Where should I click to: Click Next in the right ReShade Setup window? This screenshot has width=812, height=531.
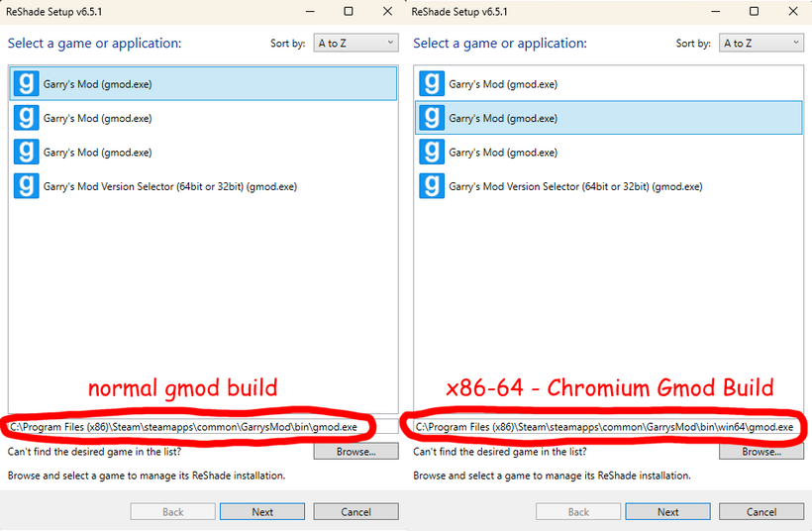pos(668,512)
